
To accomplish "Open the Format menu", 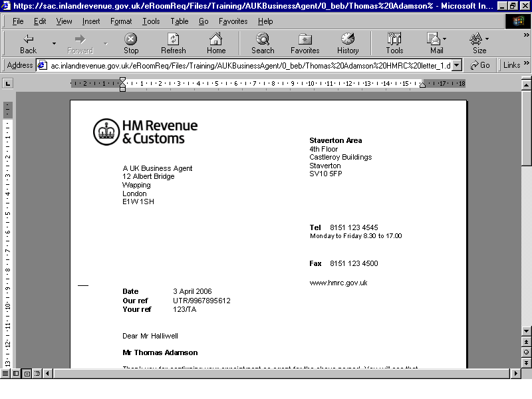I will (x=121, y=21).
